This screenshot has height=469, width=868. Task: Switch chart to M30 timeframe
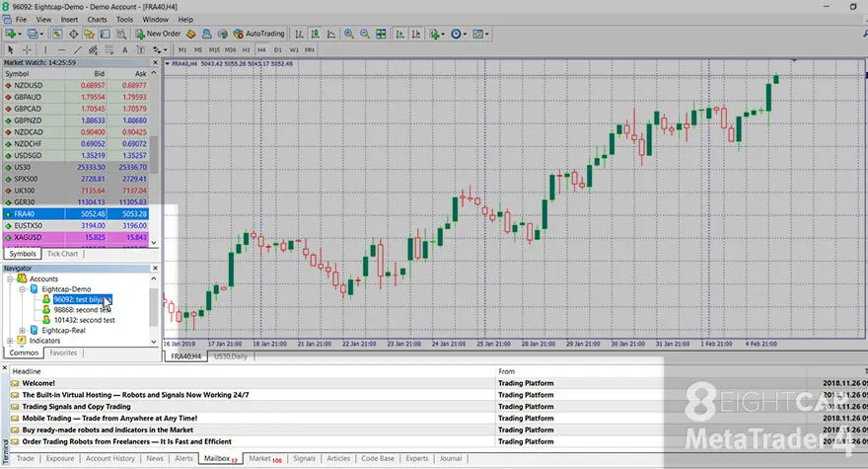pos(230,50)
